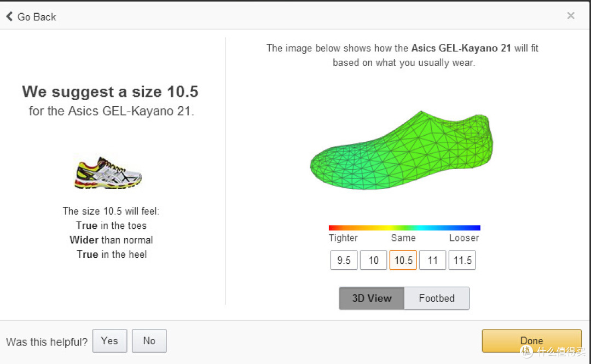
Task: Switch to the 3D View tab
Action: 372,298
